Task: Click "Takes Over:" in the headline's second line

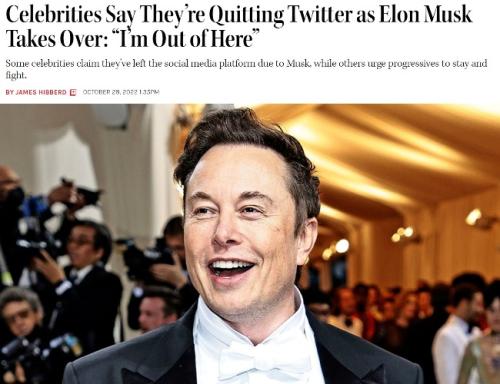Action: (54, 39)
